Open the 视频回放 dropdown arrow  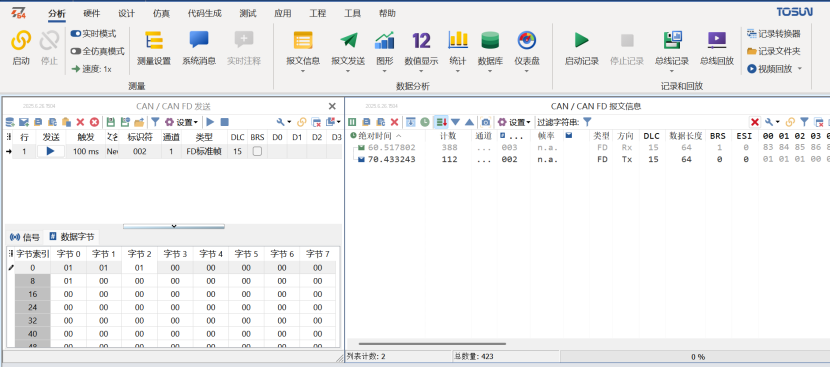click(x=799, y=69)
